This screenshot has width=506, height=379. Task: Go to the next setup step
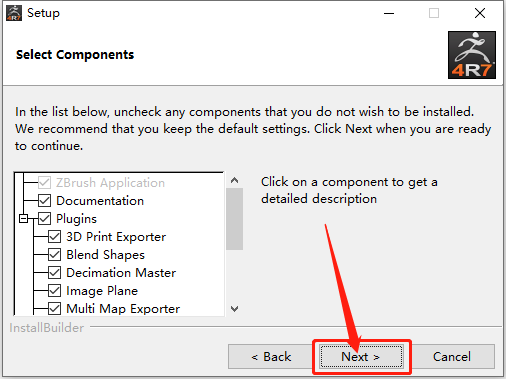[x=361, y=357]
